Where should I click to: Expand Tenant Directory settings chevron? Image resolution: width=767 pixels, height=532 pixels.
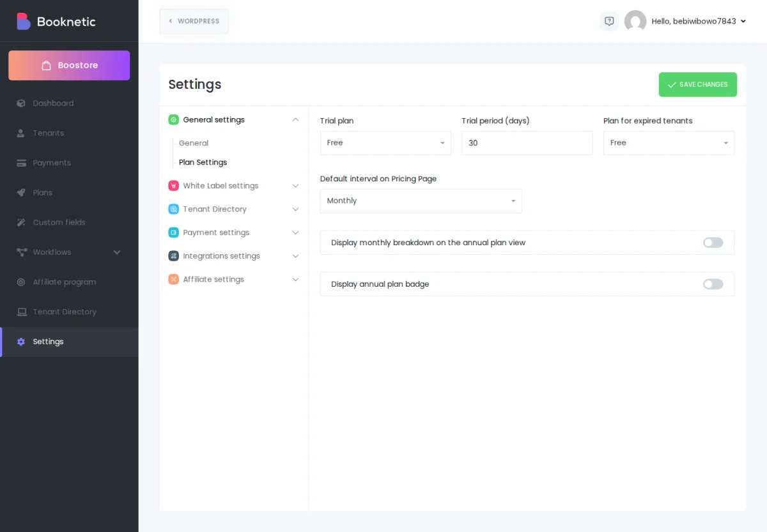point(295,209)
